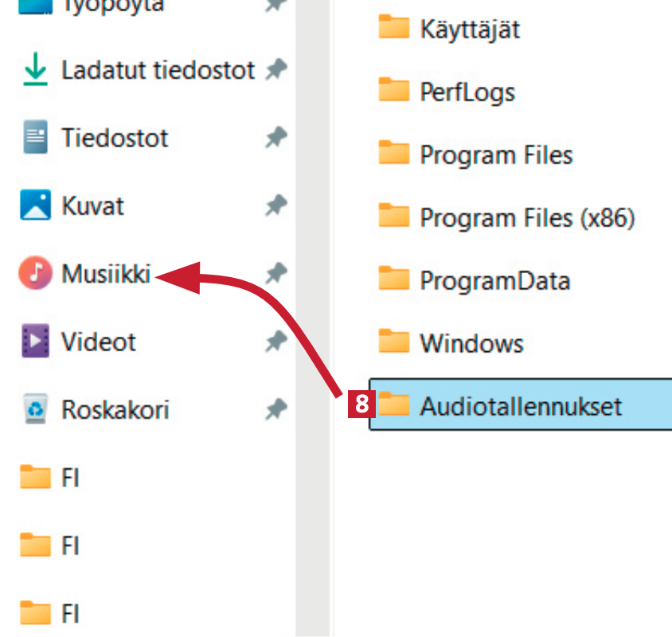Toggle the pin next to Kuvat

(x=275, y=206)
